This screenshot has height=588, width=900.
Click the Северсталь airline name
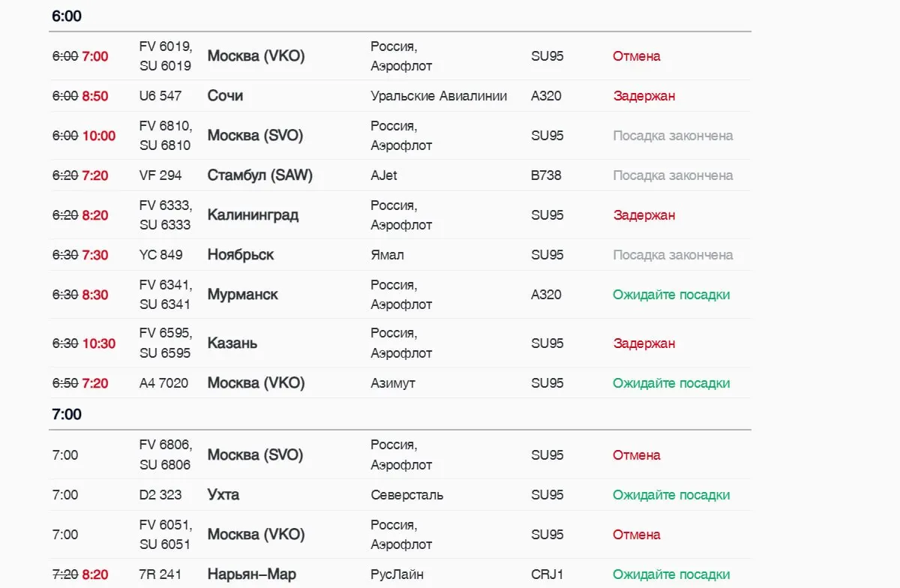407,495
